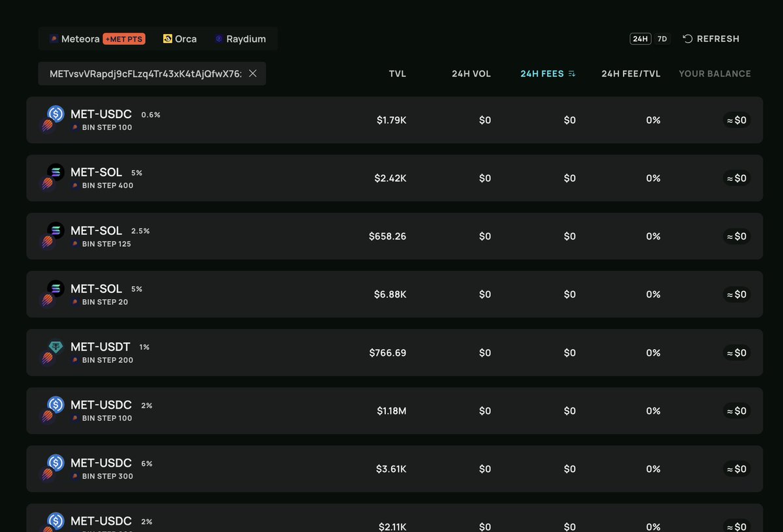This screenshot has width=783, height=532.
Task: Click the refresh circular arrow icon
Action: click(x=688, y=39)
